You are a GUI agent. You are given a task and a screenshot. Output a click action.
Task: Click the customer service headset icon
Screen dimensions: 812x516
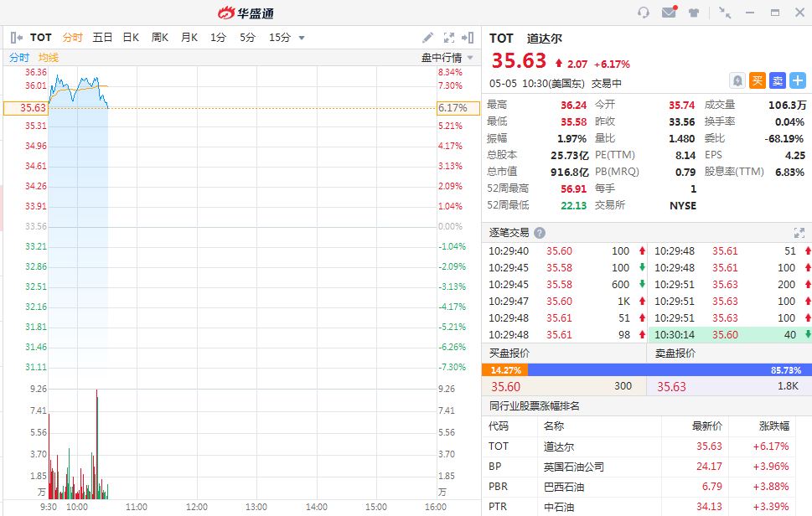tap(644, 13)
